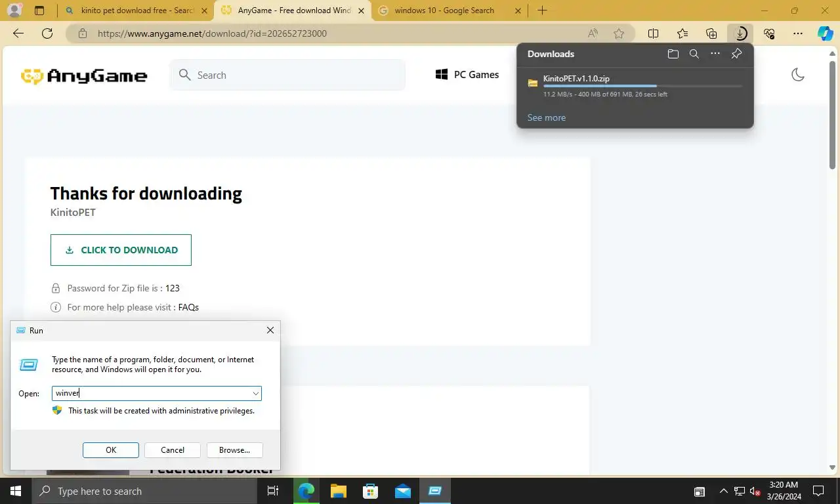Add this page to favorites star
The width and height of the screenshot is (840, 504).
(x=619, y=33)
